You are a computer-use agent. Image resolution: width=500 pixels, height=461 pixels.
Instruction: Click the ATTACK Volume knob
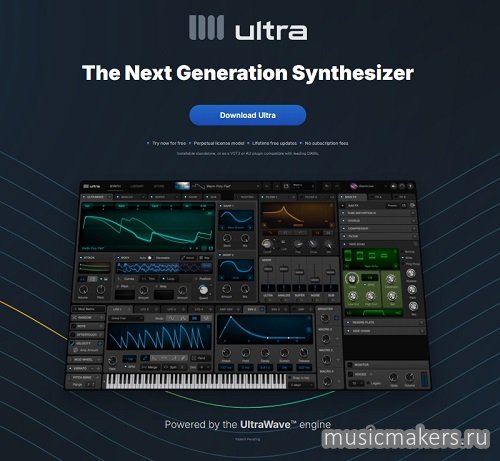click(83, 289)
